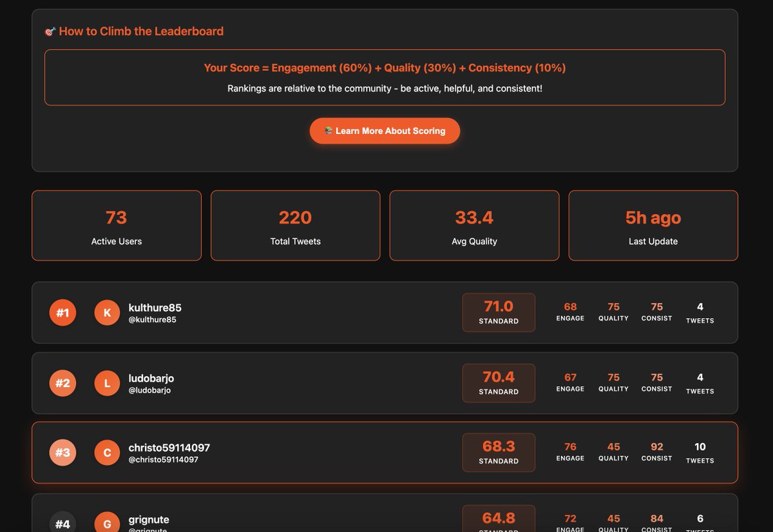
Task: Click the rankings are relative description text
Action: (385, 88)
